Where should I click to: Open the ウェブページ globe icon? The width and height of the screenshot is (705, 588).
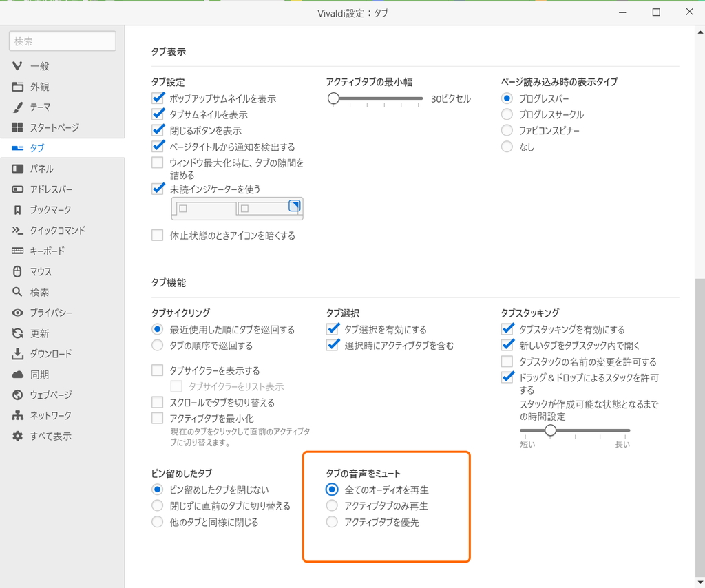[x=17, y=395]
